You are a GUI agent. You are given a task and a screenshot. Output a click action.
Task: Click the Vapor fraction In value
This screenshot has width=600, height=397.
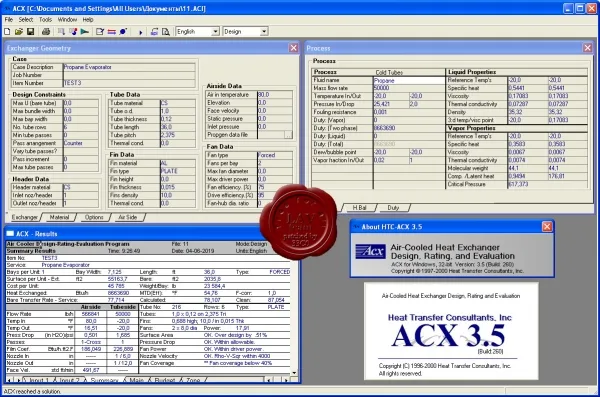click(390, 160)
